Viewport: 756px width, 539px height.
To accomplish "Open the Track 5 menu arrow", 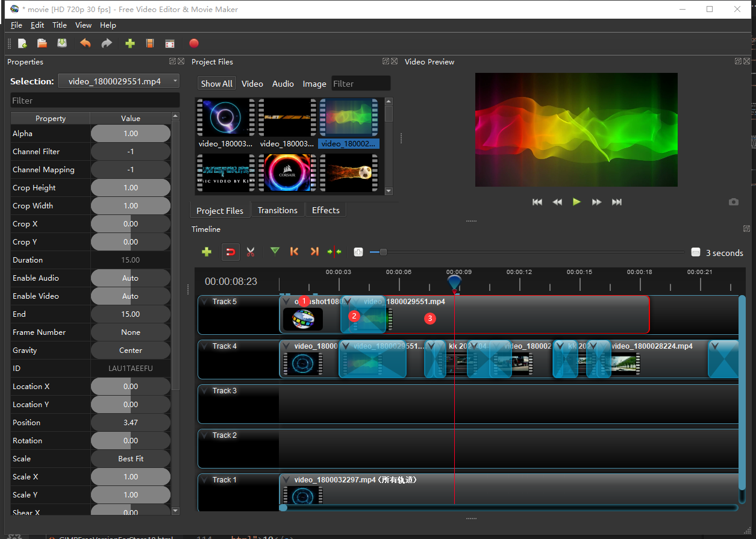I will click(x=205, y=302).
